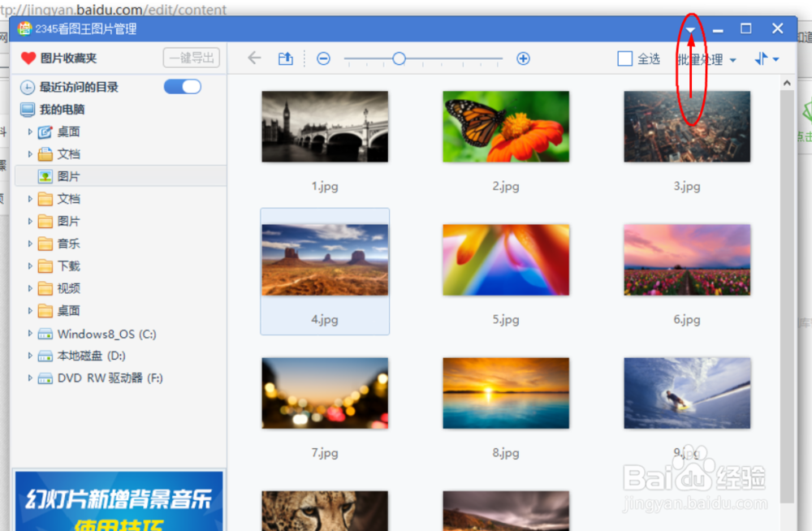
Task: Open the title bar menu dropdown arrow
Action: coord(690,30)
